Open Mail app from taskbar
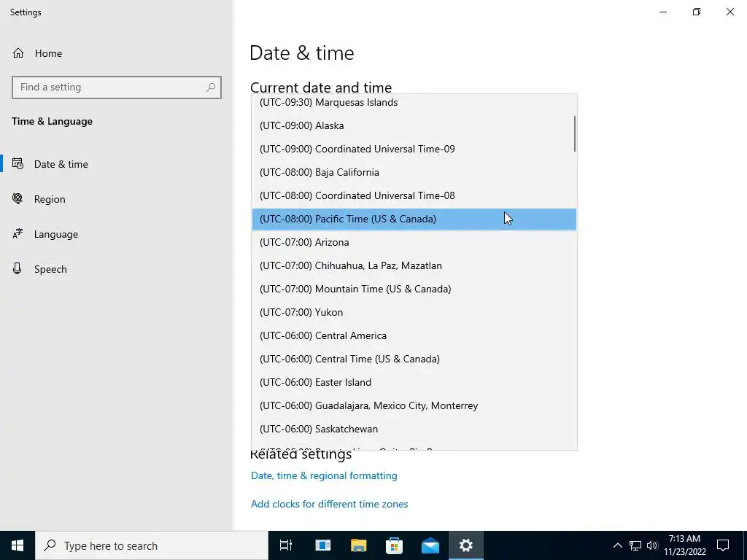 click(430, 545)
